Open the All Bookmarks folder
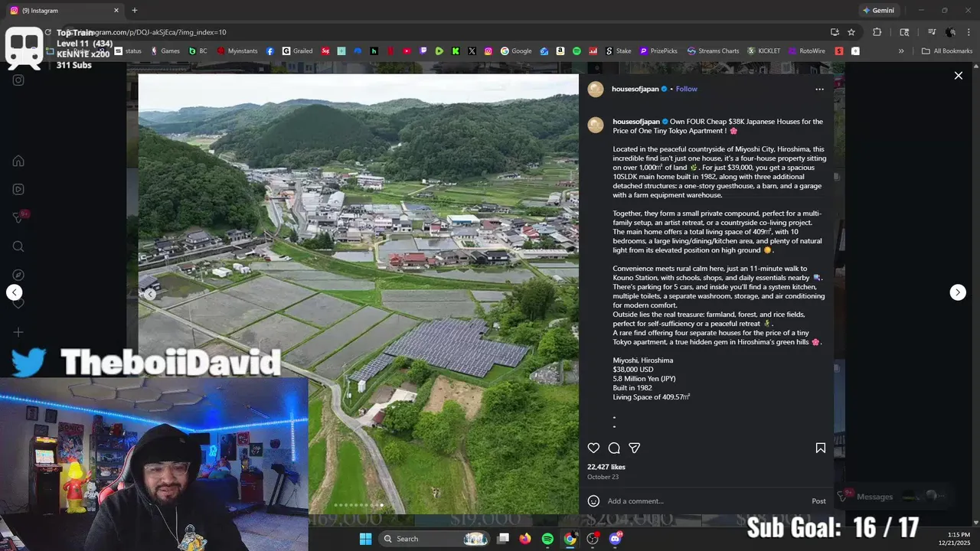 click(x=947, y=51)
